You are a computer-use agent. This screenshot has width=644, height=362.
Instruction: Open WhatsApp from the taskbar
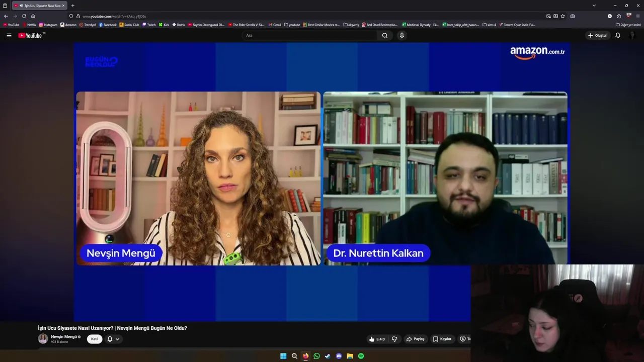tap(316, 356)
